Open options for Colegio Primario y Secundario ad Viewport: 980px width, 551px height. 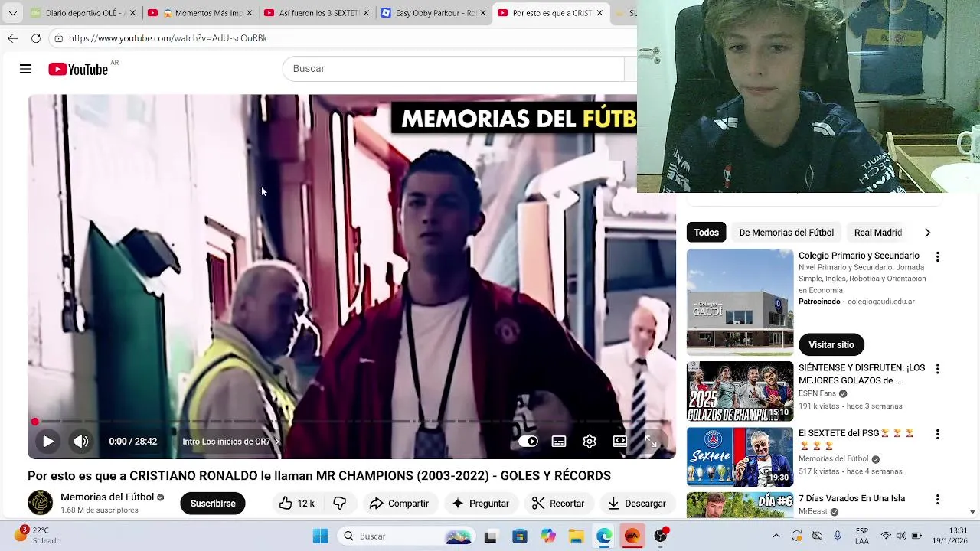click(937, 257)
